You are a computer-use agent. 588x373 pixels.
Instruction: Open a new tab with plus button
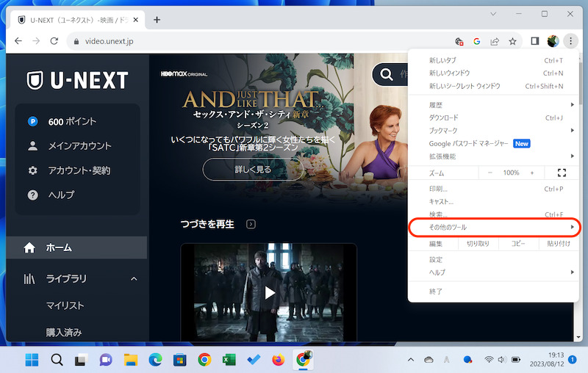(157, 20)
